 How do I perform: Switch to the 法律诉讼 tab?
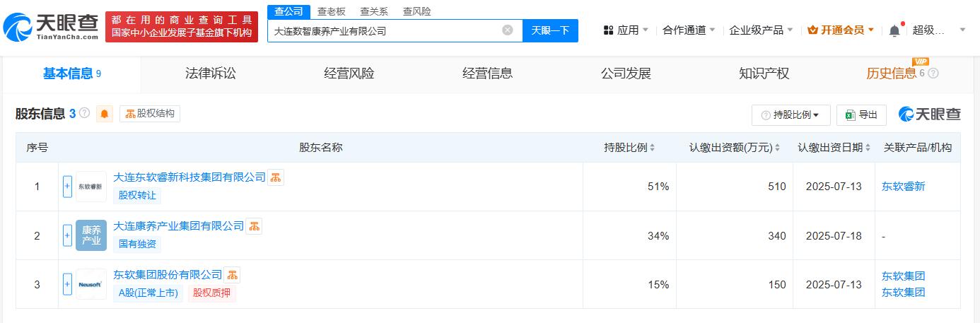[210, 74]
